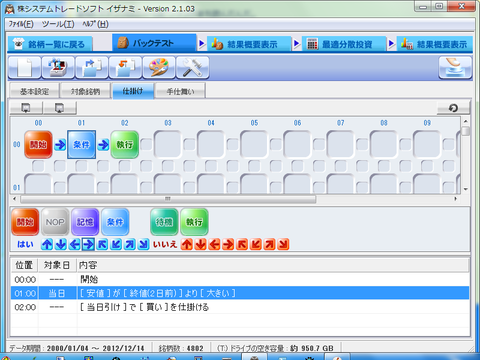Screen dimensions: 480x360
Task: Pick the teal 待機 block from the palette
Action: [x=164, y=222]
